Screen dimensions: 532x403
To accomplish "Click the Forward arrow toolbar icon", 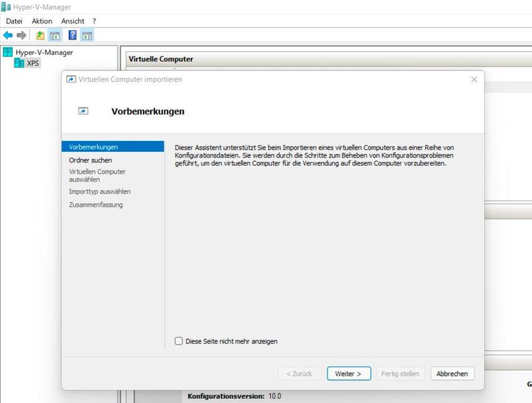I will click(x=21, y=35).
